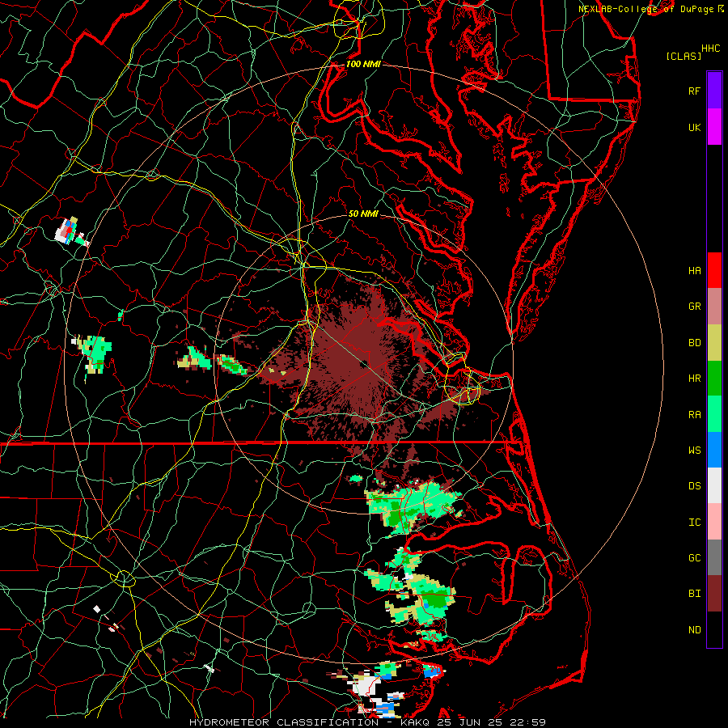728x728 pixels.
Task: Click the ND legend label
Action: click(x=694, y=630)
